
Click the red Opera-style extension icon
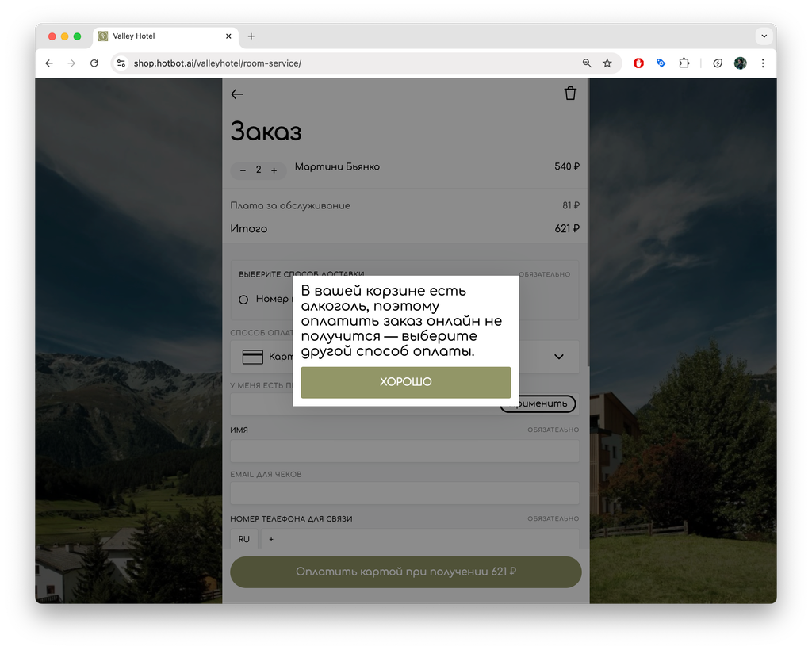click(x=638, y=63)
